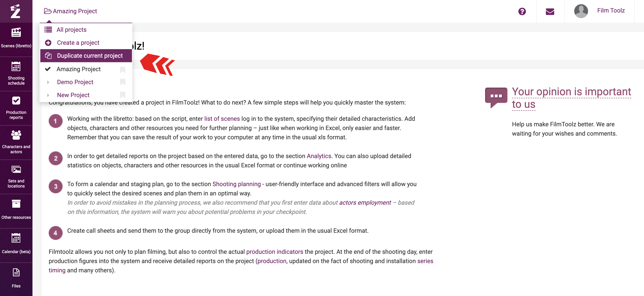
Task: Click the plus icon for Create a project
Action: [x=48, y=43]
